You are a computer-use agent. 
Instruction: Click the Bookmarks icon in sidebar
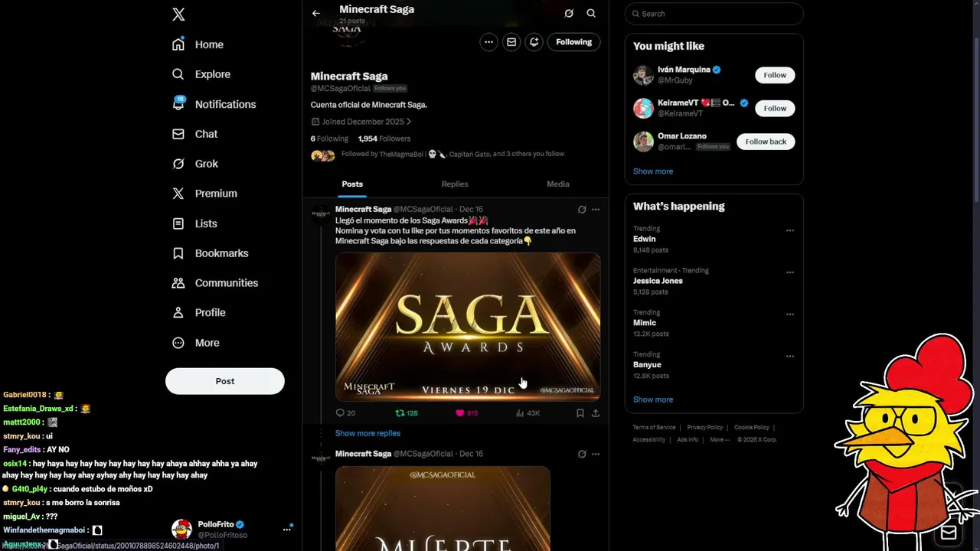pos(178,253)
